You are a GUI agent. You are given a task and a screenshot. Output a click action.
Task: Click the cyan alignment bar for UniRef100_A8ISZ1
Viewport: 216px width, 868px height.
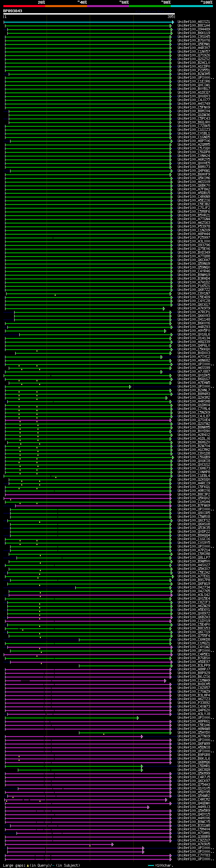pyautogui.click(x=88, y=22)
